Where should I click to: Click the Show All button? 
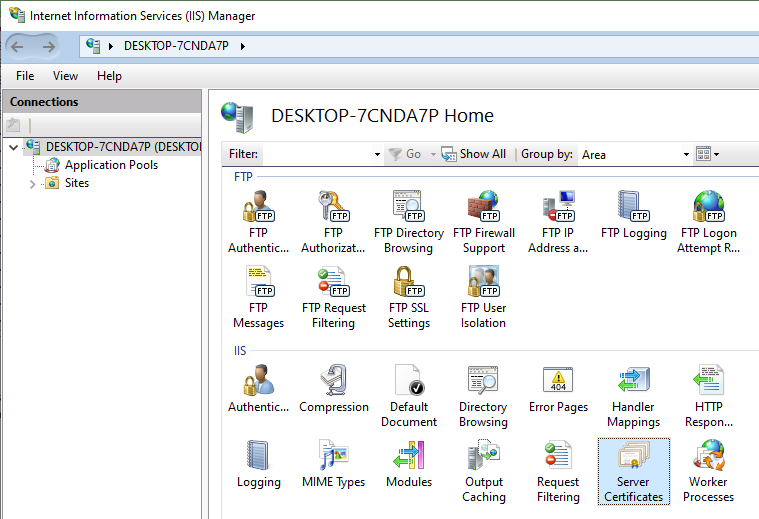click(x=474, y=154)
